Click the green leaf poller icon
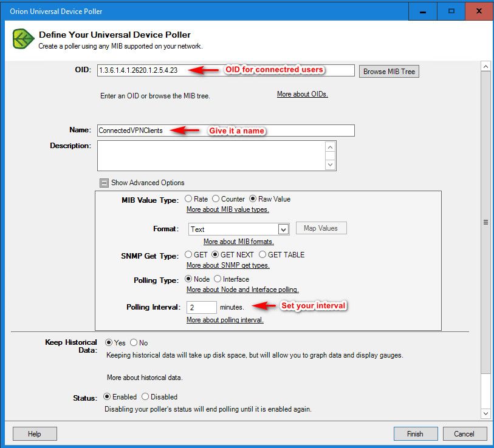Screen dimensions: 494x448 tap(23, 39)
